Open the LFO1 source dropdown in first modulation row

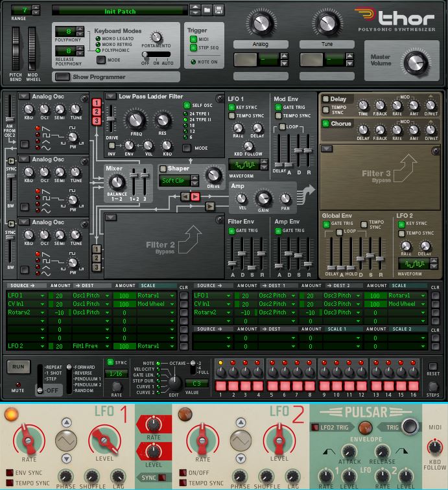click(x=27, y=296)
